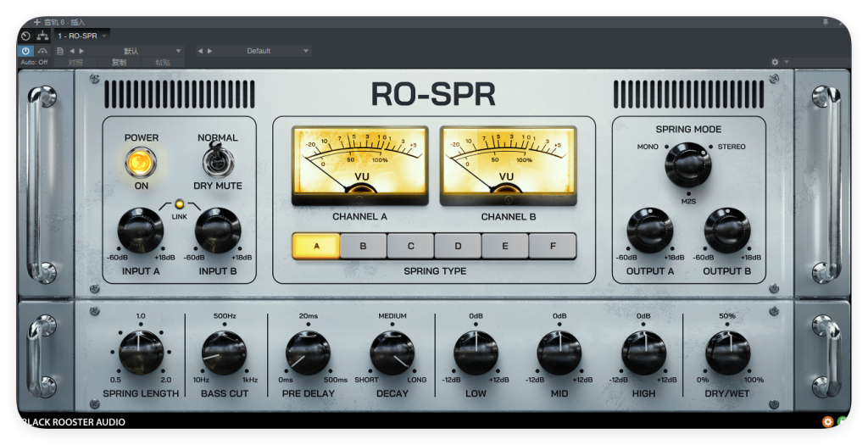The height and width of the screenshot is (445, 868).
Task: Open the routing channel editor icon
Action: pos(42,36)
